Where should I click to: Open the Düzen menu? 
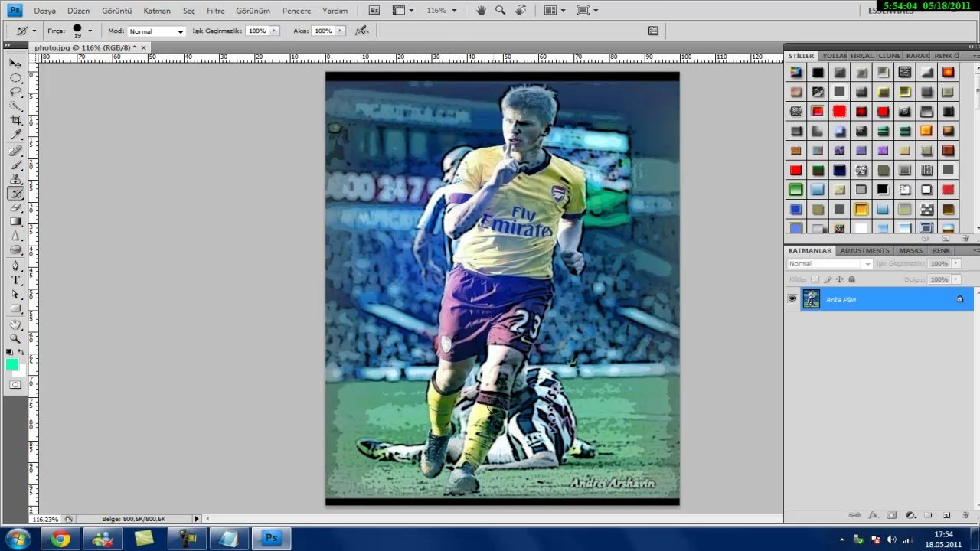78,11
